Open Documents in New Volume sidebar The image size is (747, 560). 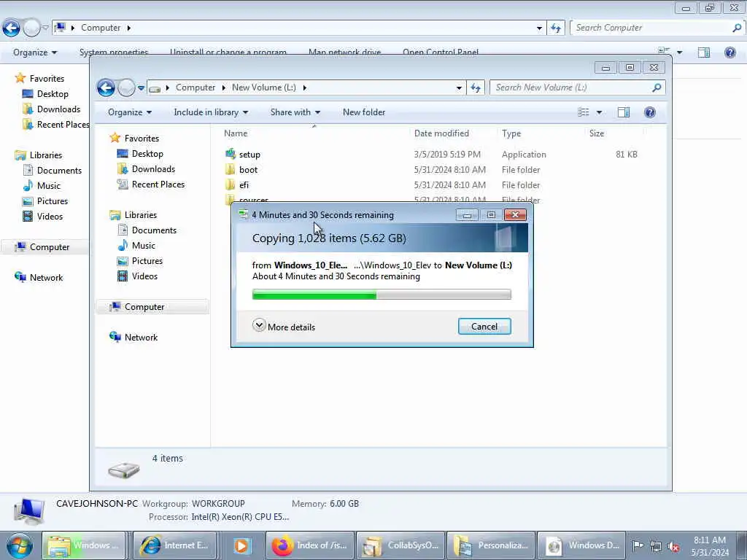click(x=154, y=230)
